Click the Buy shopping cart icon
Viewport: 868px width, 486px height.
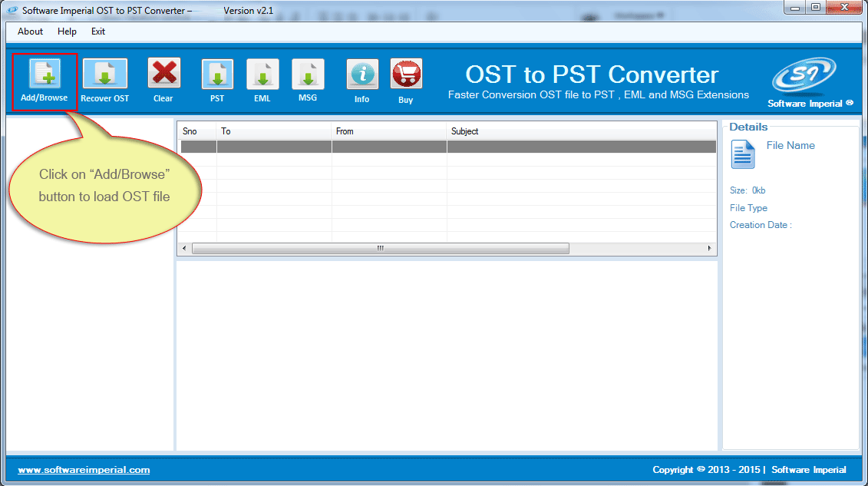[x=406, y=74]
